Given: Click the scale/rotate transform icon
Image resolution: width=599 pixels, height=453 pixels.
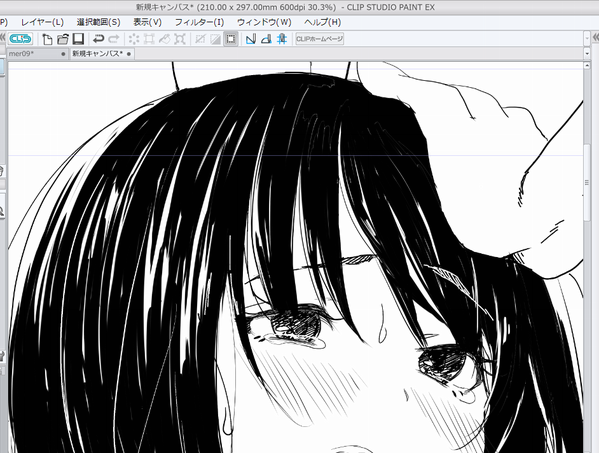Looking at the screenshot, I should [149, 39].
